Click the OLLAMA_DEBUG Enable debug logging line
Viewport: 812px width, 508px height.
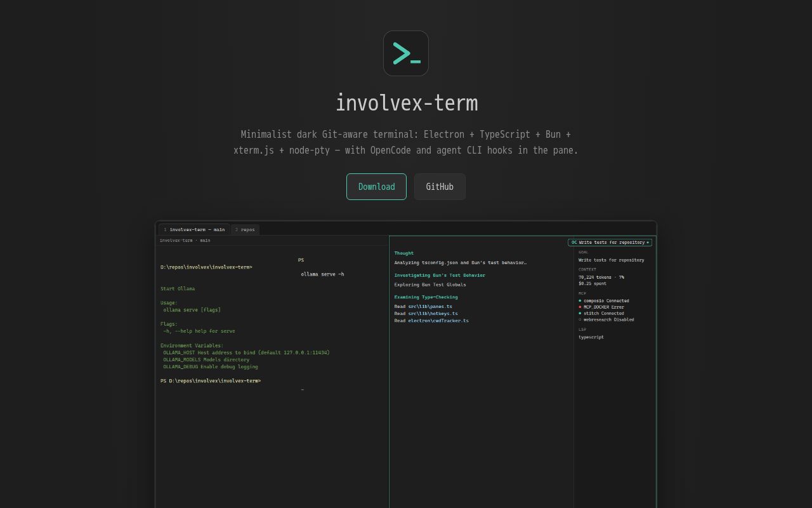point(211,366)
